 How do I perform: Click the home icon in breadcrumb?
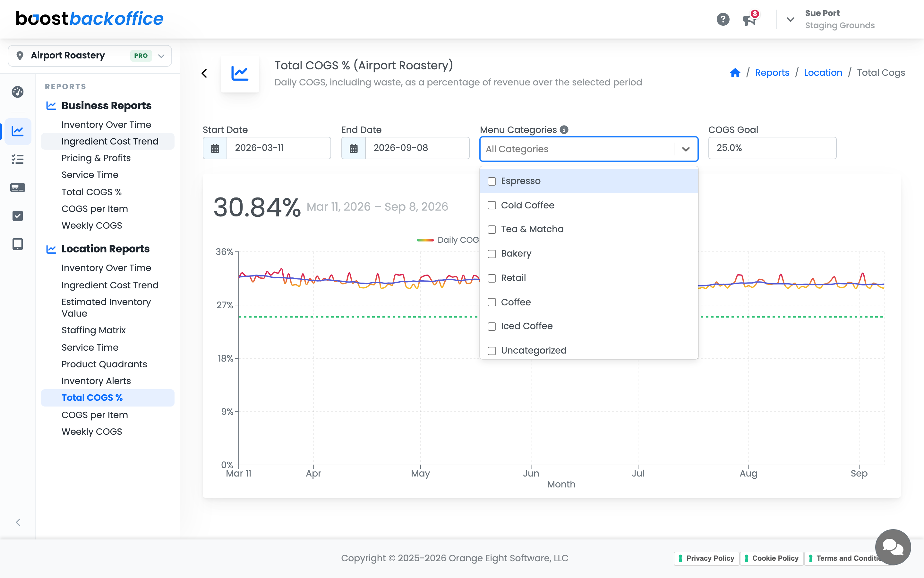point(735,73)
